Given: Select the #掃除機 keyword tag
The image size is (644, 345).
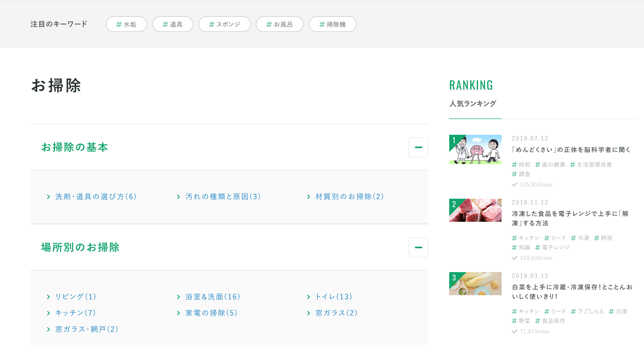Looking at the screenshot, I should [x=332, y=24].
